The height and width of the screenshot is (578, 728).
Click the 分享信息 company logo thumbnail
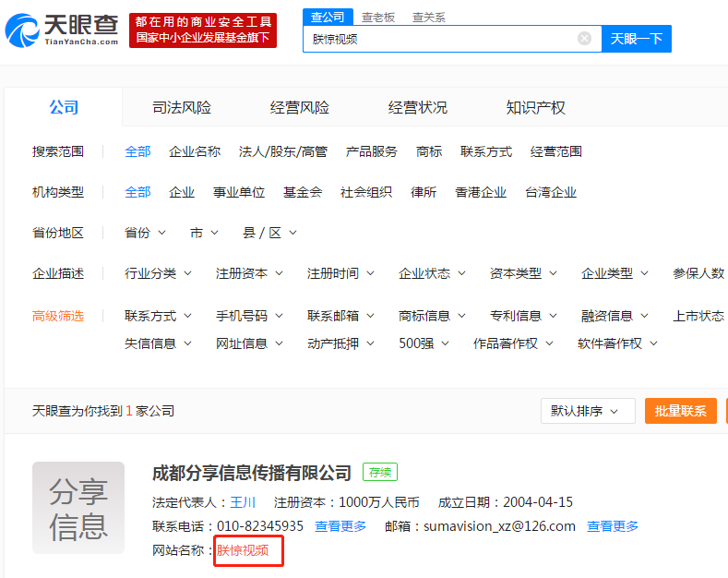78,508
